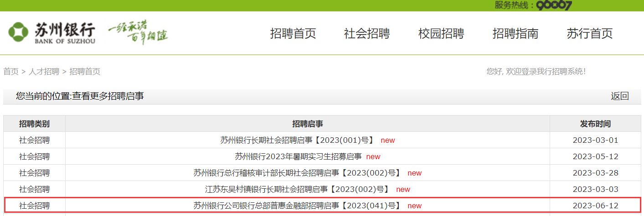The image size is (644, 216).
Task: Click the 人才招聘 breadcrumb link
Action: 44,71
